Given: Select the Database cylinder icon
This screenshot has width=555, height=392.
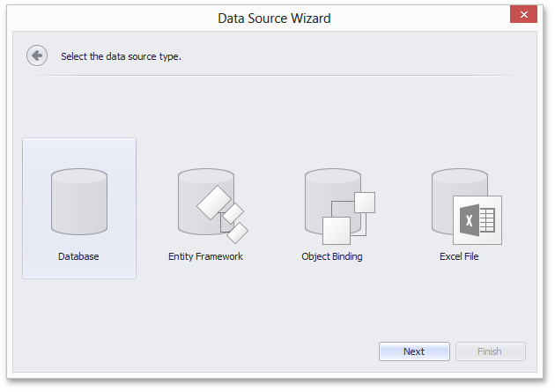Looking at the screenshot, I should coord(79,202).
